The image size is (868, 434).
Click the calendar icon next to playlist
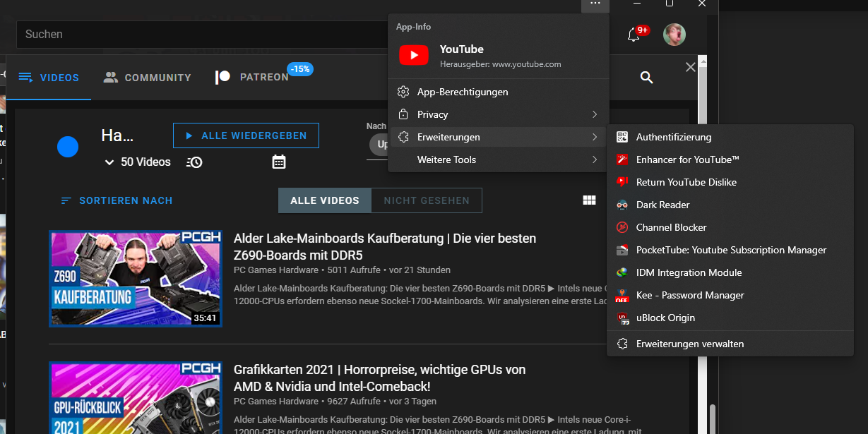coord(279,162)
